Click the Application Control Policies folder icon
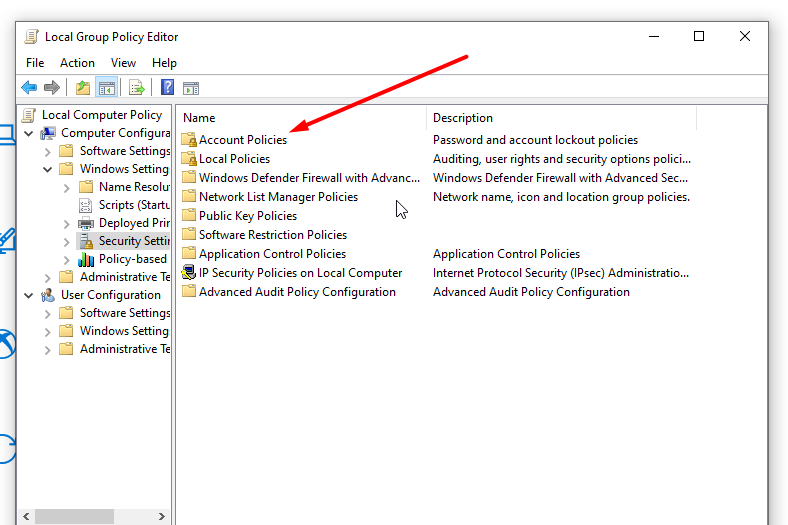Image resolution: width=788 pixels, height=525 pixels. point(189,253)
